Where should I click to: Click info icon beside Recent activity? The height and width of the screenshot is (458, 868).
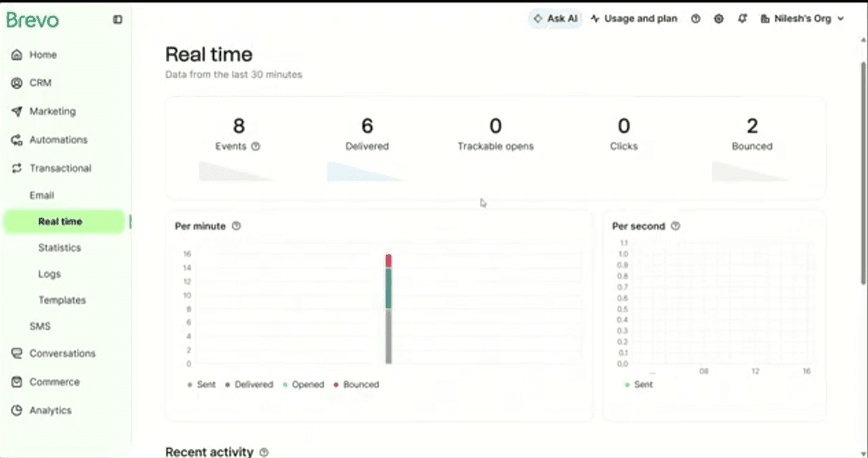tap(264, 452)
